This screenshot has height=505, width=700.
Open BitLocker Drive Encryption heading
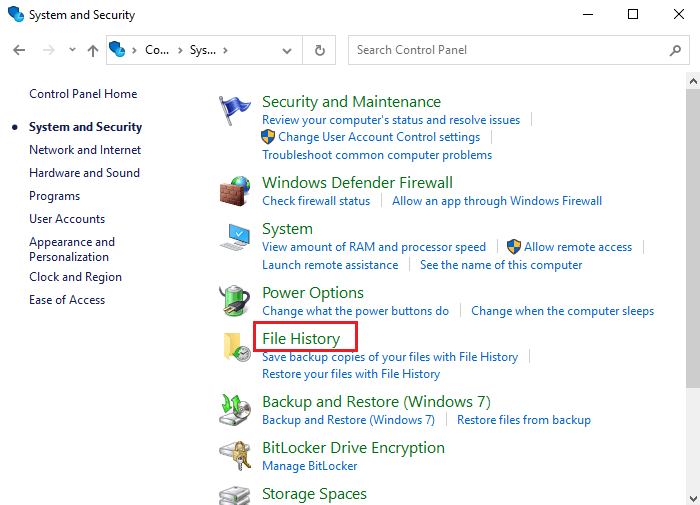[353, 448]
